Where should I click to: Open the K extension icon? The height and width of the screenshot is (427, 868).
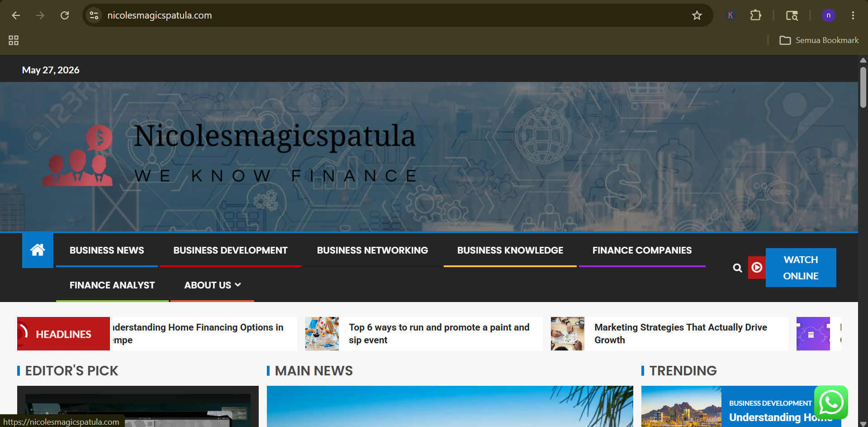tap(730, 15)
